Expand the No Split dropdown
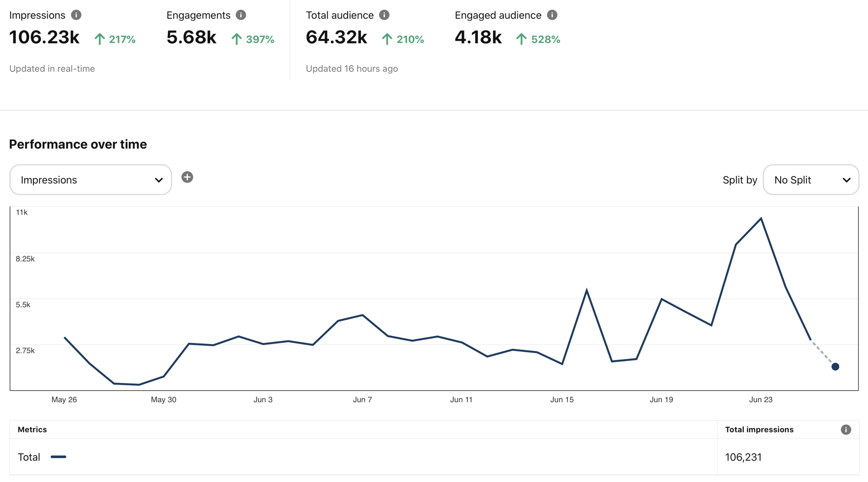The image size is (868, 482). click(811, 180)
